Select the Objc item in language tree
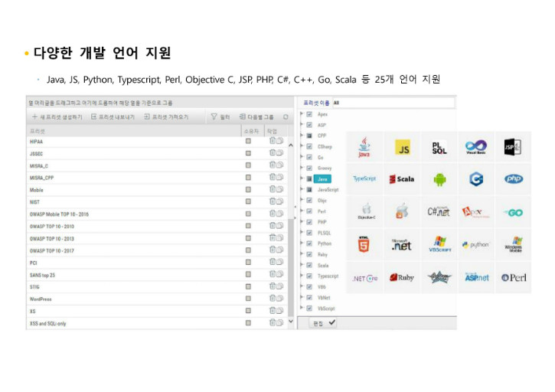The width and height of the screenshot is (555, 392). click(322, 201)
